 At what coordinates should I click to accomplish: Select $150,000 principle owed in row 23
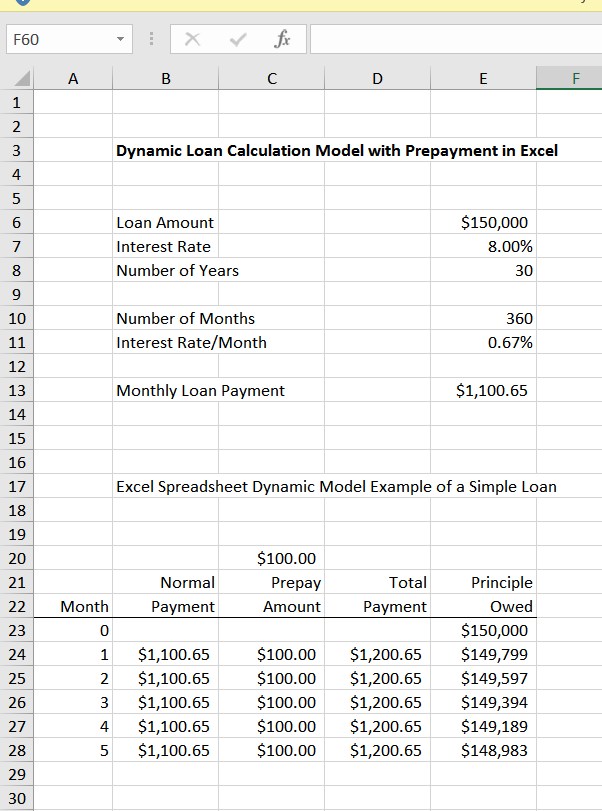pyautogui.click(x=483, y=630)
